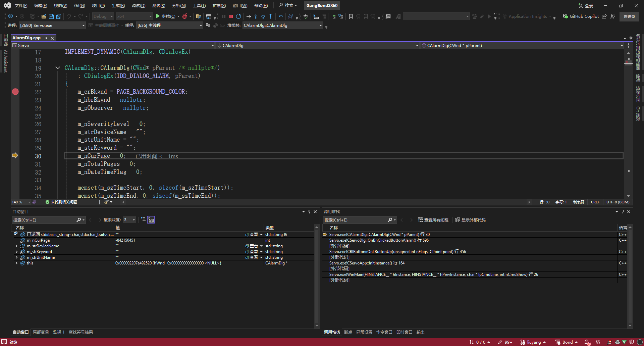
Task: Save all files
Action: click(59, 16)
